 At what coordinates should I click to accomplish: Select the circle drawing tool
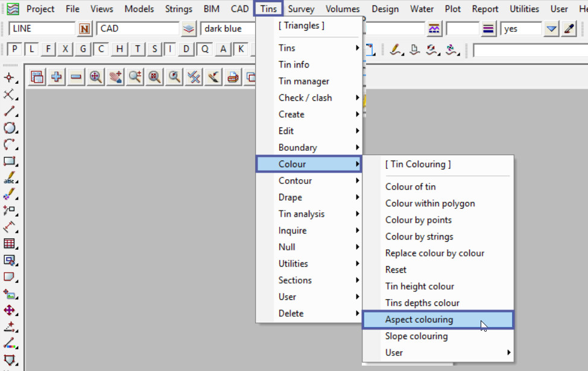pos(10,128)
